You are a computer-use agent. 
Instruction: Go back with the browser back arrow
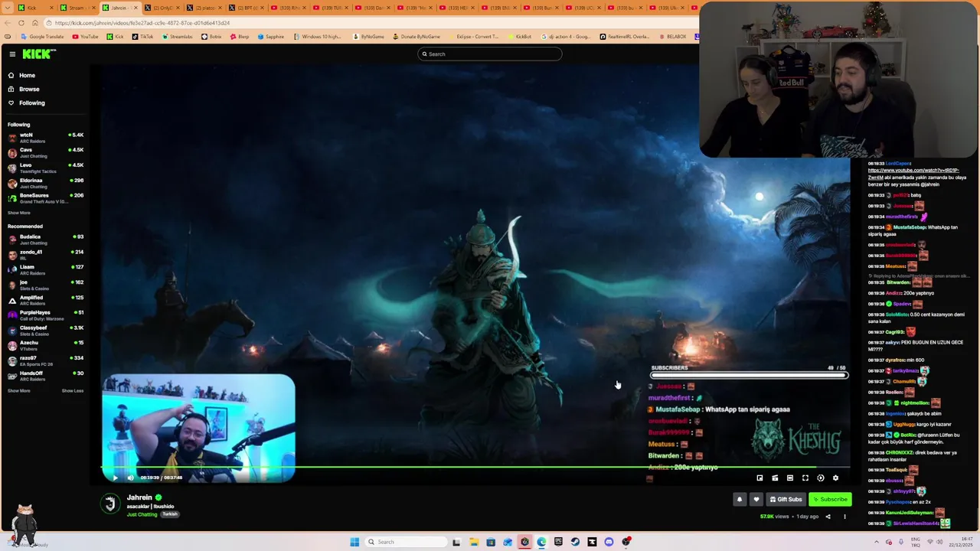8,23
